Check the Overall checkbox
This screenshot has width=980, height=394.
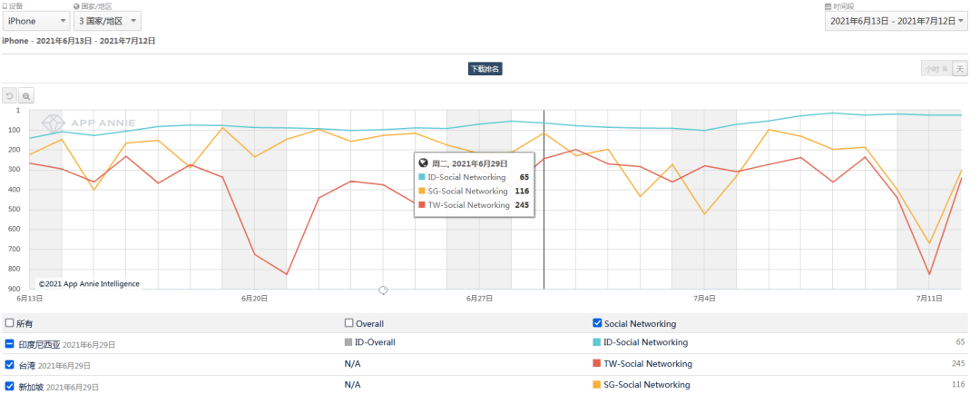[x=349, y=323]
